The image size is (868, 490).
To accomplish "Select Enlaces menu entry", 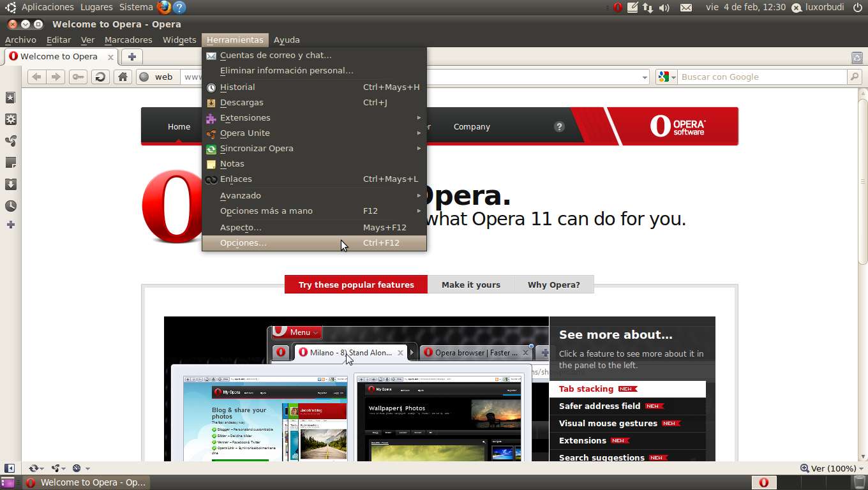I will [314, 179].
